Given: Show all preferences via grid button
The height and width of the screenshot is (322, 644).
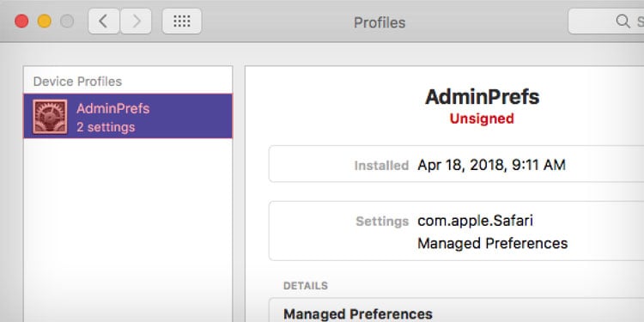Looking at the screenshot, I should [x=182, y=21].
